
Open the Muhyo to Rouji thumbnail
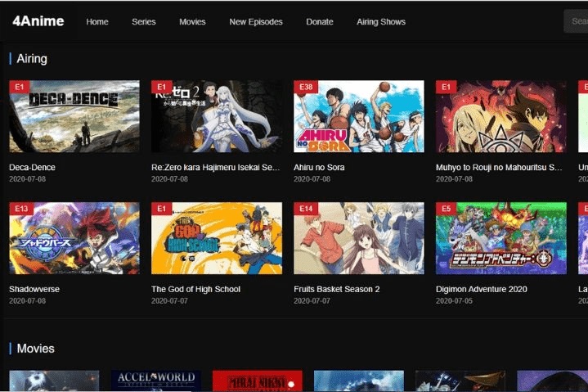pos(501,116)
